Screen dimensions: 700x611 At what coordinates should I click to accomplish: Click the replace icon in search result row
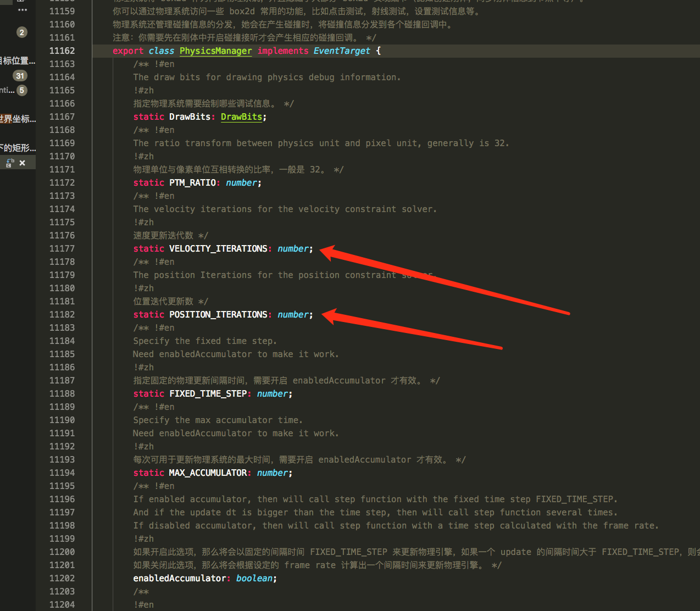(10, 163)
